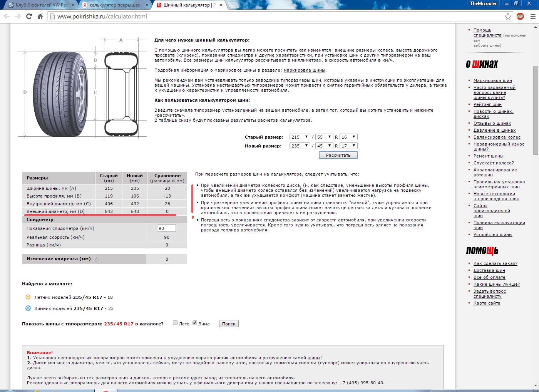Close the калькулятор покрышек tab
Image resolution: width=539 pixels, height=392 pixels.
(x=147, y=5)
